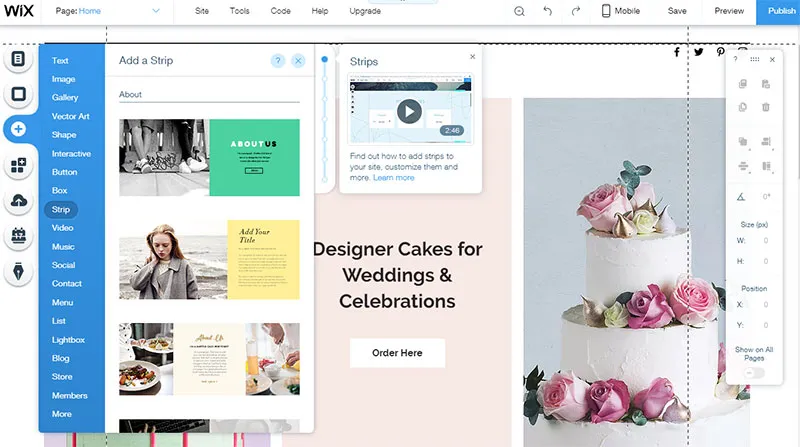Toggle Show on All Pages switch

click(x=754, y=373)
